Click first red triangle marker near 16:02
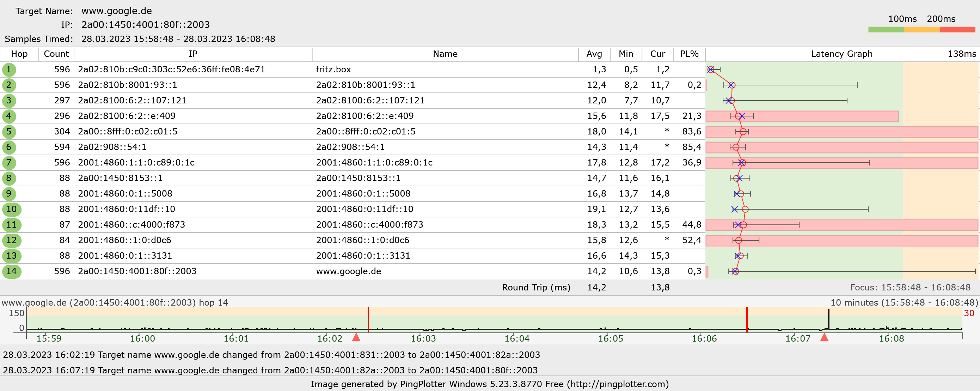The width and height of the screenshot is (980, 391). pos(356,337)
